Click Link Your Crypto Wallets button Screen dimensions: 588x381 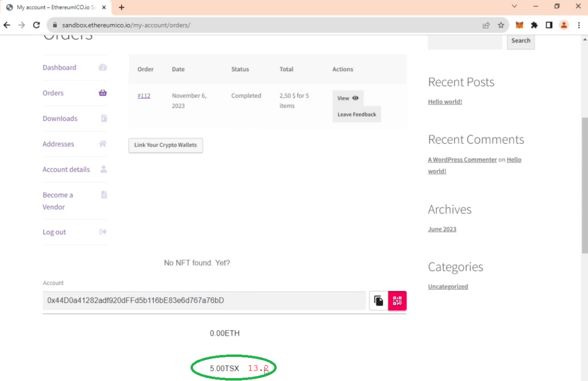(165, 145)
